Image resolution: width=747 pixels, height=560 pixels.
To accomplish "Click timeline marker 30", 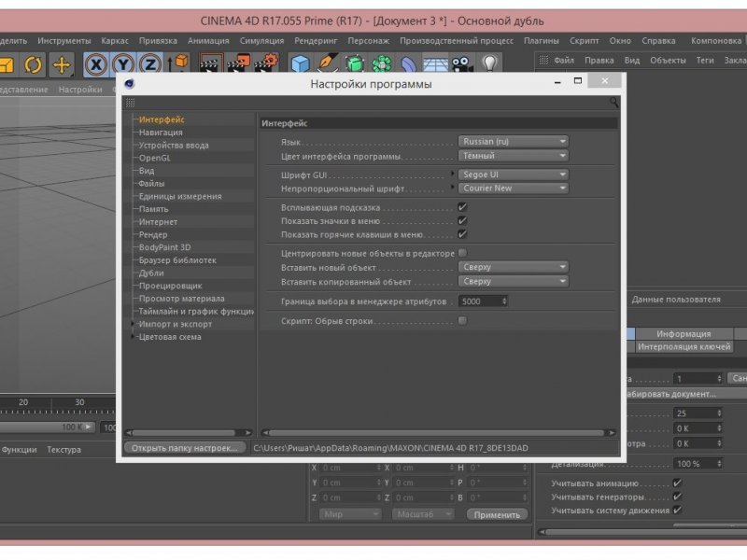I will pyautogui.click(x=79, y=402).
